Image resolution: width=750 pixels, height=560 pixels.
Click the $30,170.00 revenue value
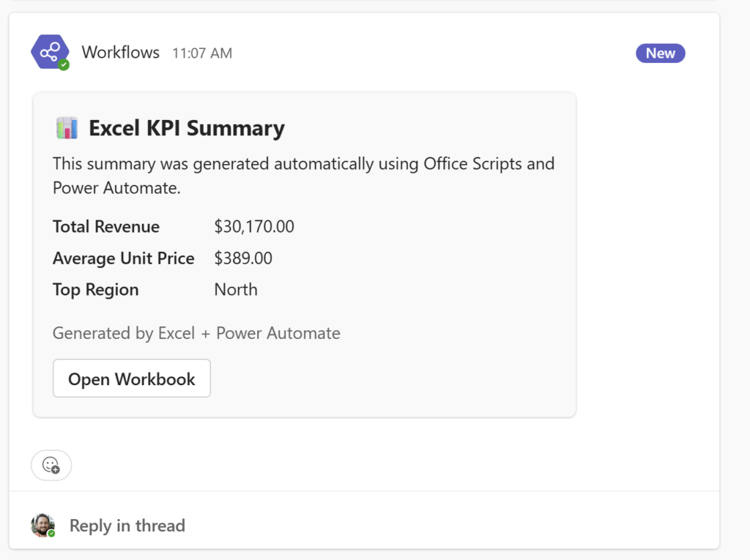[254, 227]
